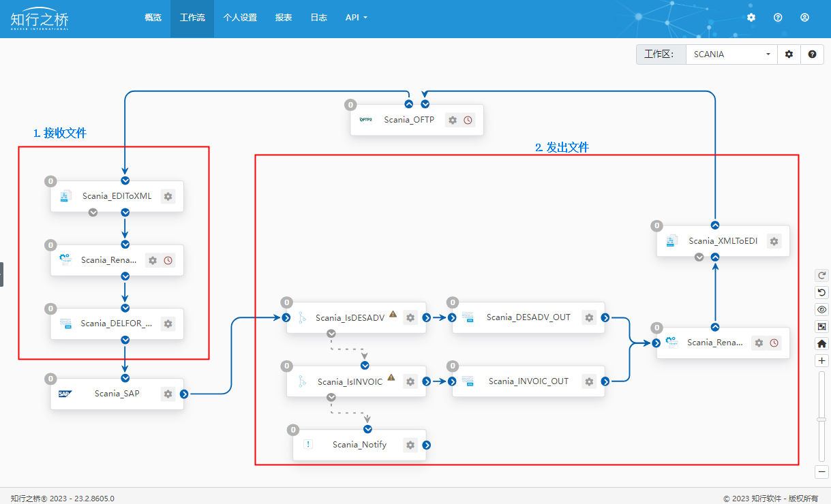Open settings gear of Scania_DESADV_OUT
The width and height of the screenshot is (831, 504).
[590, 317]
